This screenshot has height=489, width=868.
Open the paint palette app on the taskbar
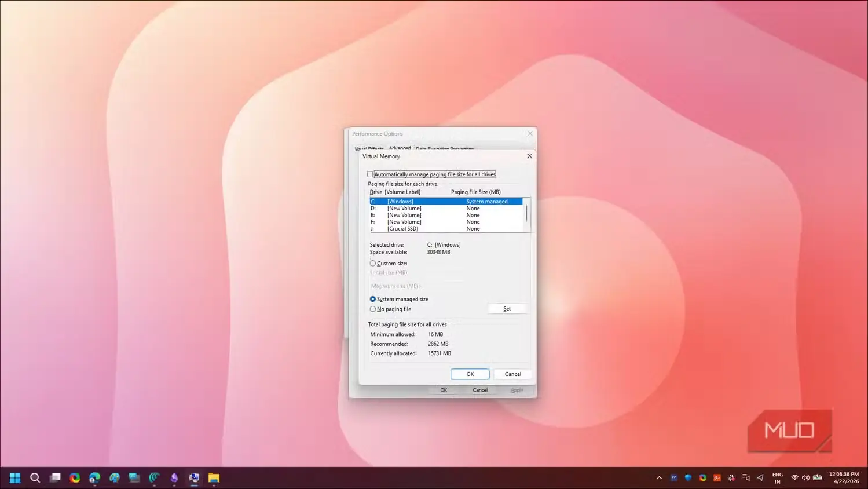point(115,477)
